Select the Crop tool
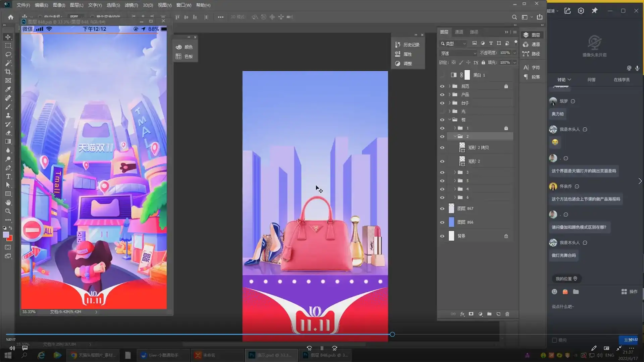The image size is (644, 362). [x=8, y=72]
